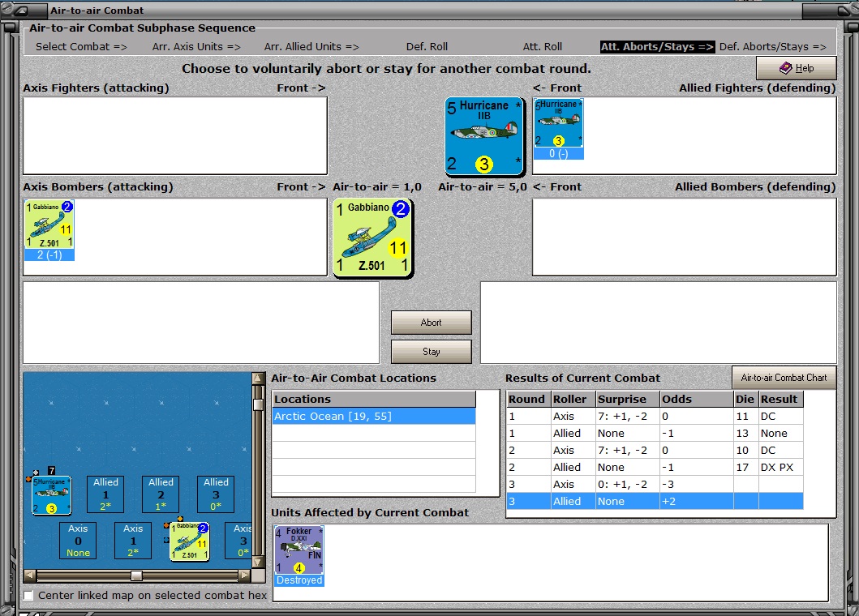The image size is (859, 616).
Task: Click the Surprise column header
Action: (x=628, y=399)
